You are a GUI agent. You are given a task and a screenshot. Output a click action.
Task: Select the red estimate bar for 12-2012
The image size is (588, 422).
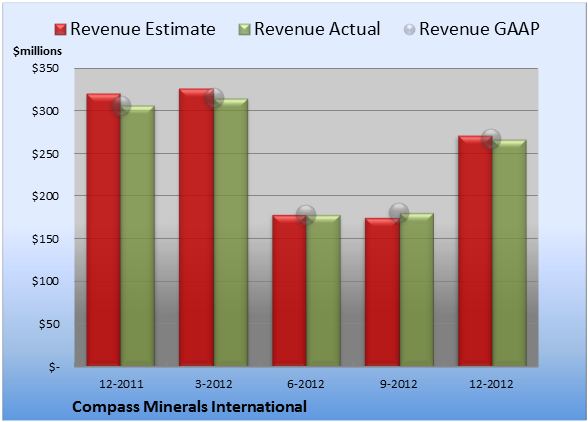(x=475, y=251)
